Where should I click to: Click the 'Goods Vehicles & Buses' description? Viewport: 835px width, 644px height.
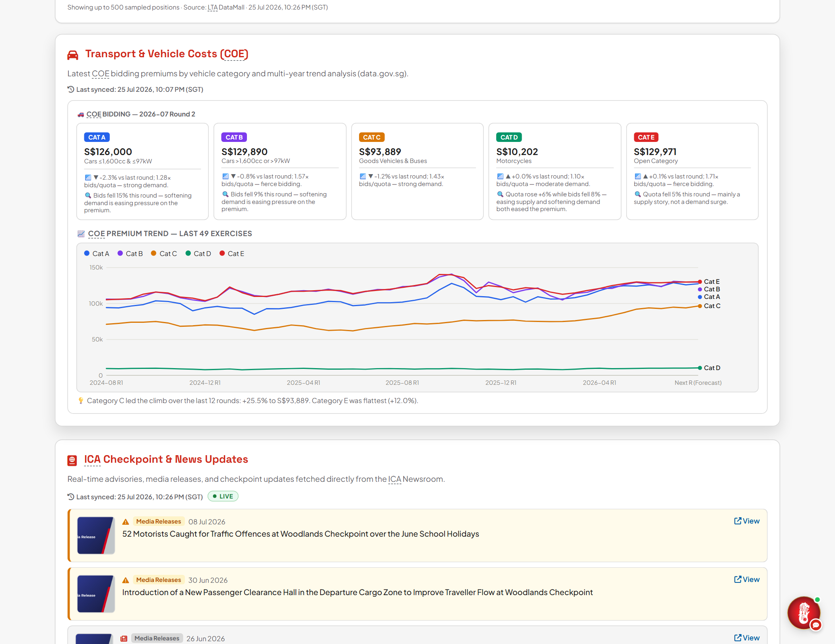click(x=393, y=161)
